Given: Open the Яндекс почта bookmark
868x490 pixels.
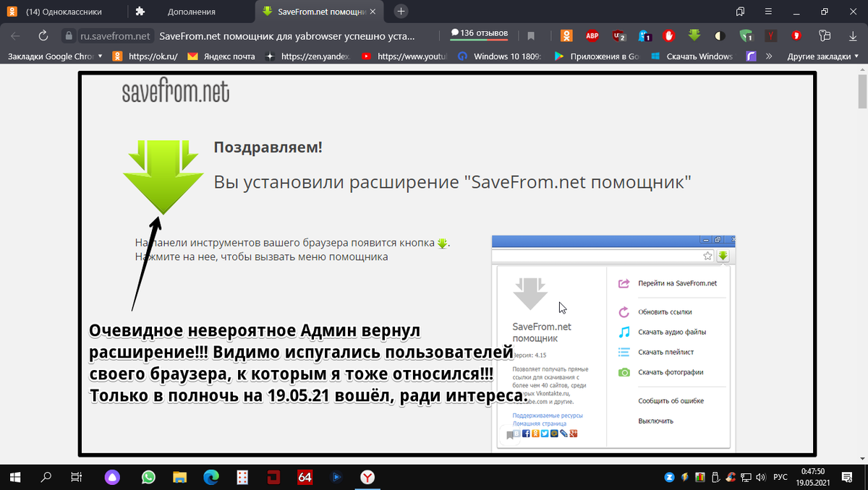Looking at the screenshot, I should 221,56.
